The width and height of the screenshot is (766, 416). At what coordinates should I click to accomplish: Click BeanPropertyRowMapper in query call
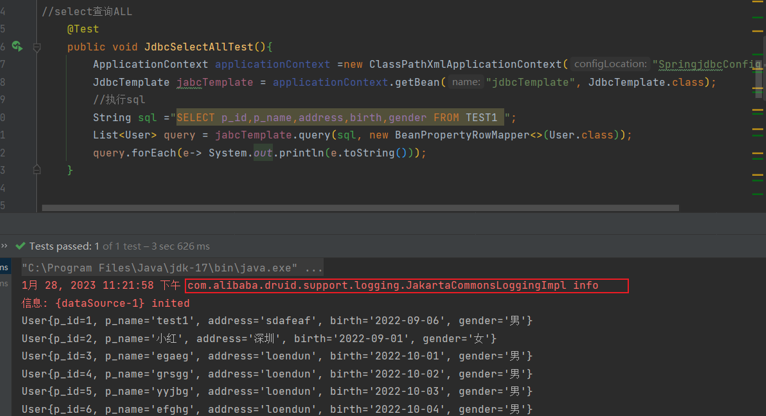(x=462, y=135)
